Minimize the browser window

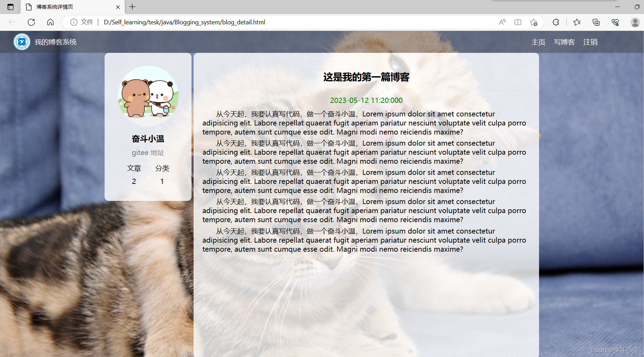(x=617, y=7)
